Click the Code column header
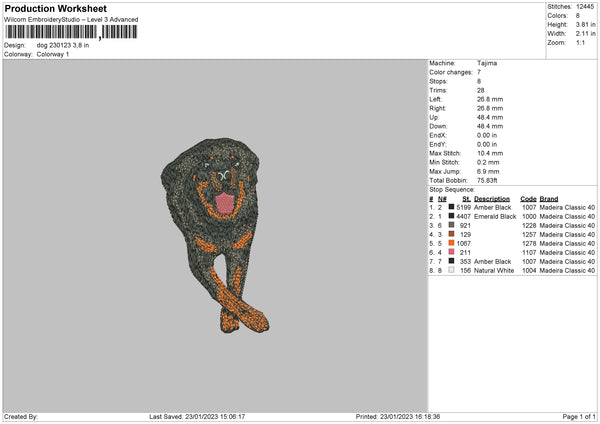 pyautogui.click(x=528, y=199)
